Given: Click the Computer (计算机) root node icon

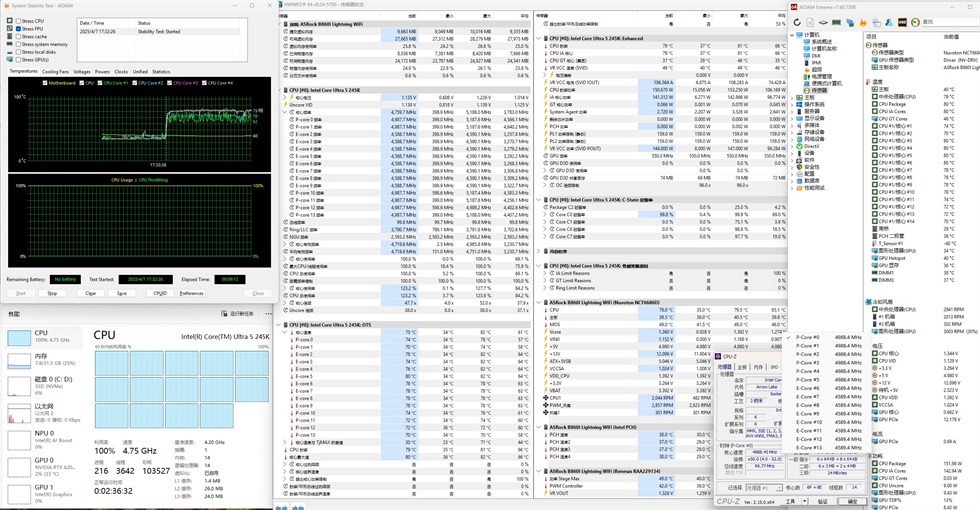Looking at the screenshot, I should 801,33.
